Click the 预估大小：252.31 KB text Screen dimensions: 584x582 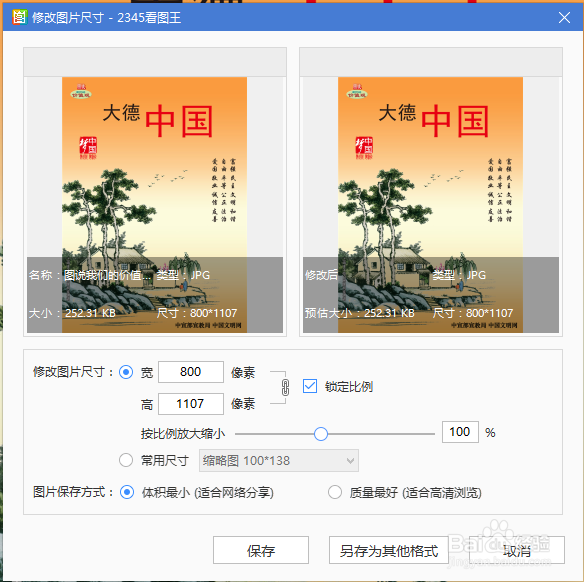pyautogui.click(x=360, y=313)
